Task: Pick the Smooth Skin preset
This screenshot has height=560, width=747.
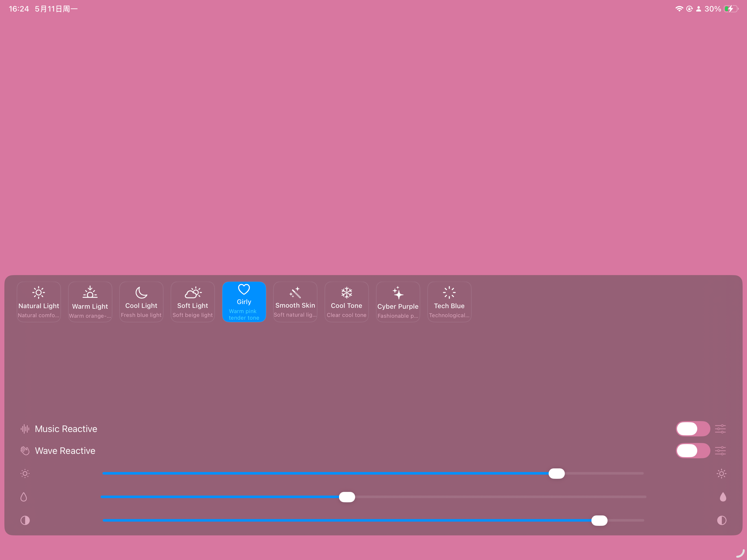Action: (x=295, y=302)
